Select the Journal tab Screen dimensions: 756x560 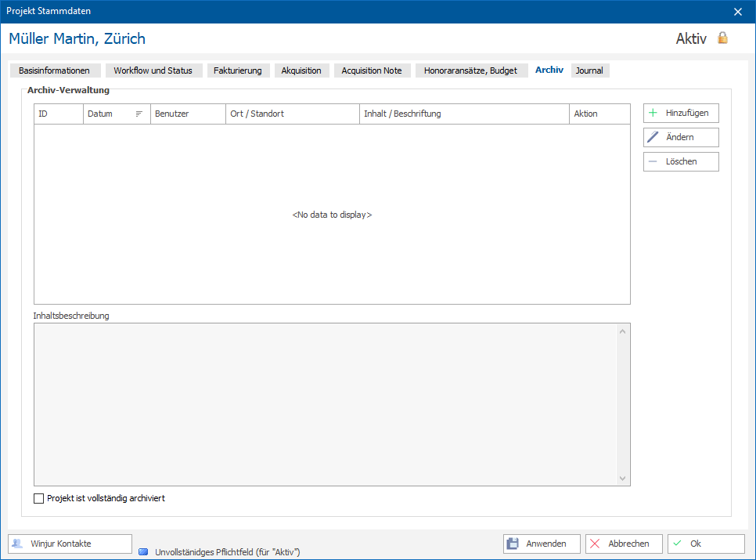(x=589, y=70)
